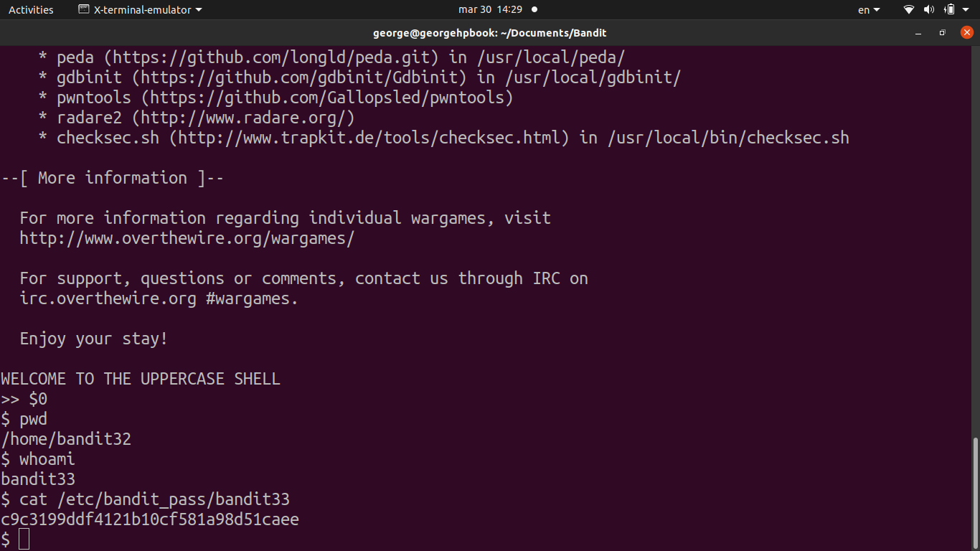The height and width of the screenshot is (551, 980).
Task: Click the volume speaker icon
Action: [x=929, y=10]
